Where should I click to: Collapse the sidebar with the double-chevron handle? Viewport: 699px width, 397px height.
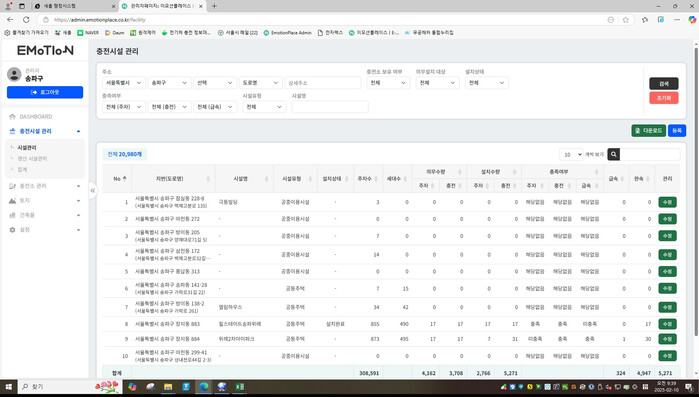click(93, 190)
